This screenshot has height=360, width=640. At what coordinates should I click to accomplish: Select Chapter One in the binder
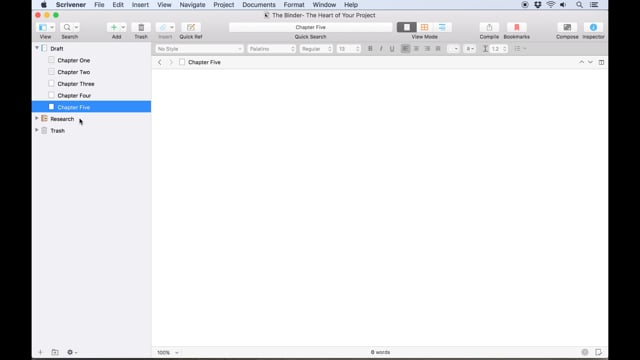click(91, 60)
